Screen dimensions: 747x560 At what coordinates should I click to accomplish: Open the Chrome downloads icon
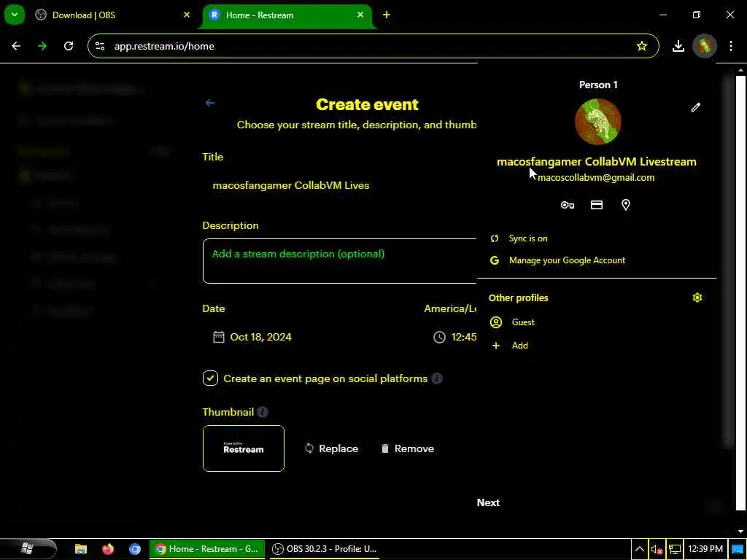(x=678, y=46)
